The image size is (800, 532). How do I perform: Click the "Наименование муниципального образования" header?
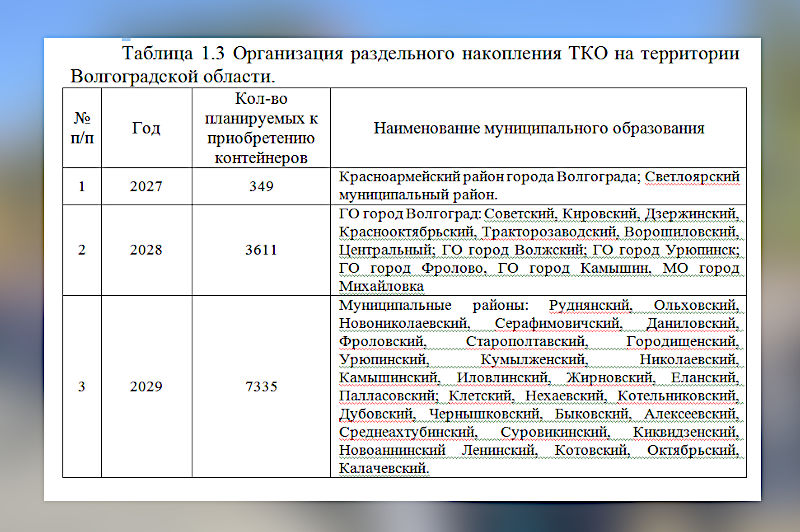click(x=539, y=128)
